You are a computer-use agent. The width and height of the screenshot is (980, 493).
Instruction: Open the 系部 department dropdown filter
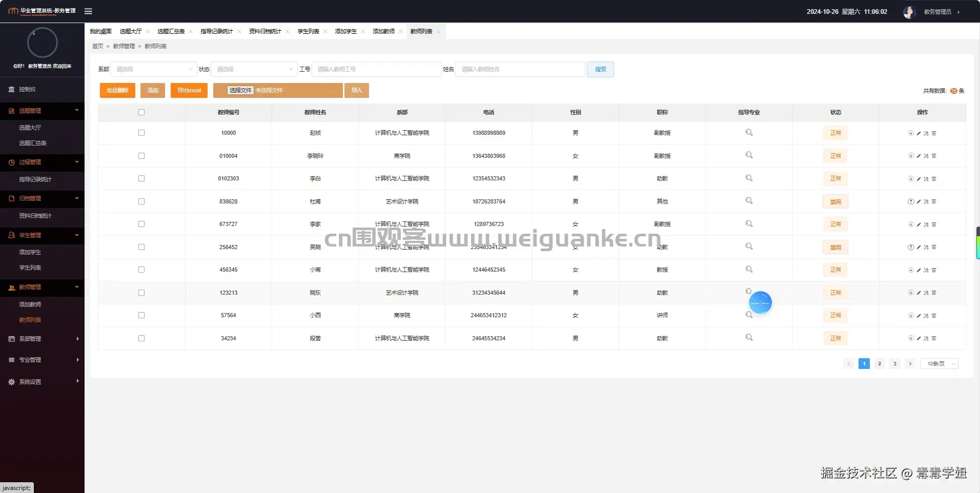pyautogui.click(x=154, y=69)
